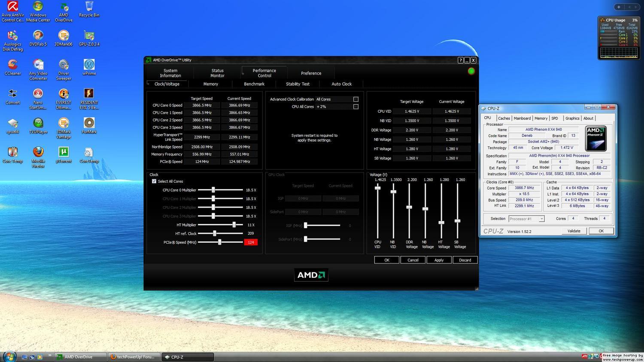Open Nero StartSmart desktop icon
Viewport: 644px width, 362px height.
click(x=38, y=99)
